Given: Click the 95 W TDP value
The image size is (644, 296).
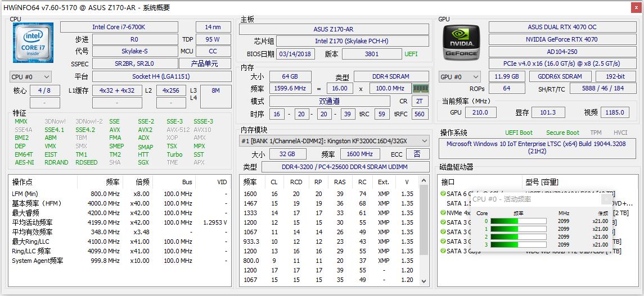Looking at the screenshot, I should pyautogui.click(x=213, y=39).
